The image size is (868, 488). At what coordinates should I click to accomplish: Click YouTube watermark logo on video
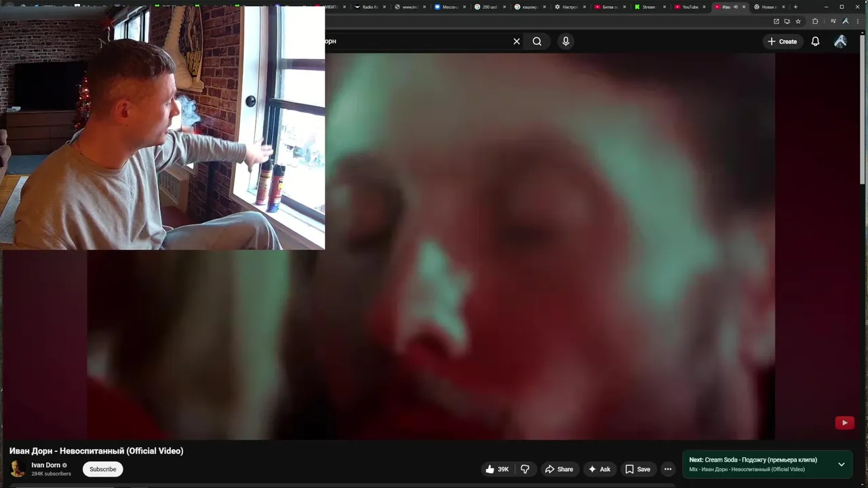tap(844, 423)
